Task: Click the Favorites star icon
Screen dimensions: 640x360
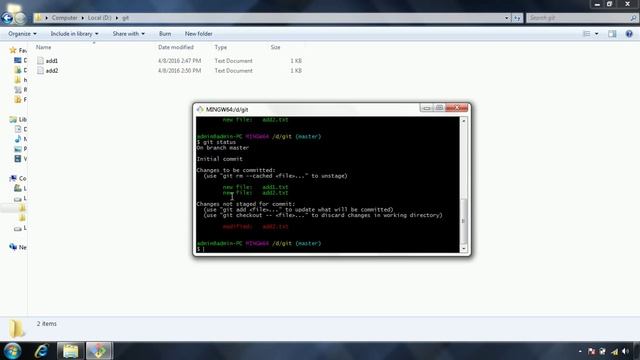Action: 13,50
